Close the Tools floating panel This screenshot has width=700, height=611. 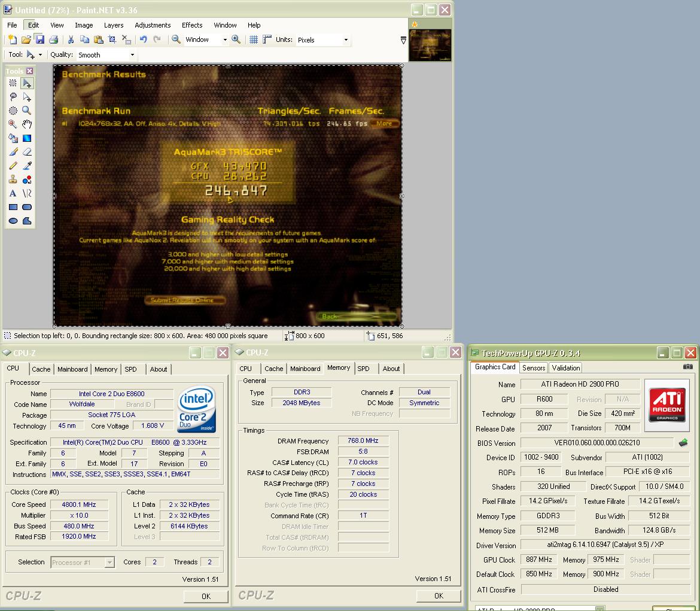click(x=29, y=71)
